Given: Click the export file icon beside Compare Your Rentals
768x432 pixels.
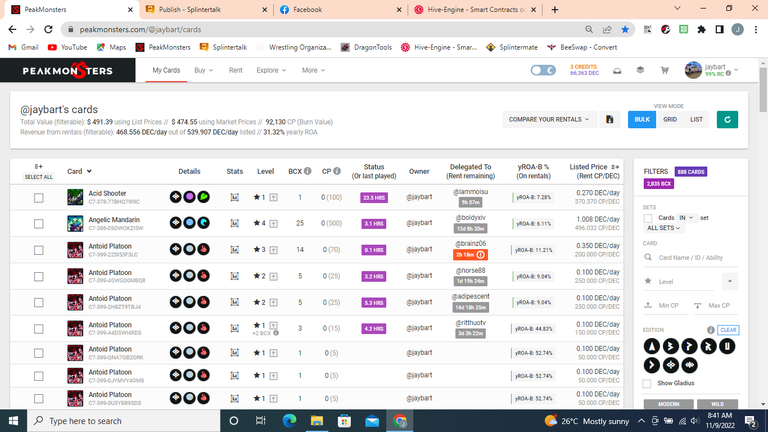Looking at the screenshot, I should pyautogui.click(x=609, y=120).
